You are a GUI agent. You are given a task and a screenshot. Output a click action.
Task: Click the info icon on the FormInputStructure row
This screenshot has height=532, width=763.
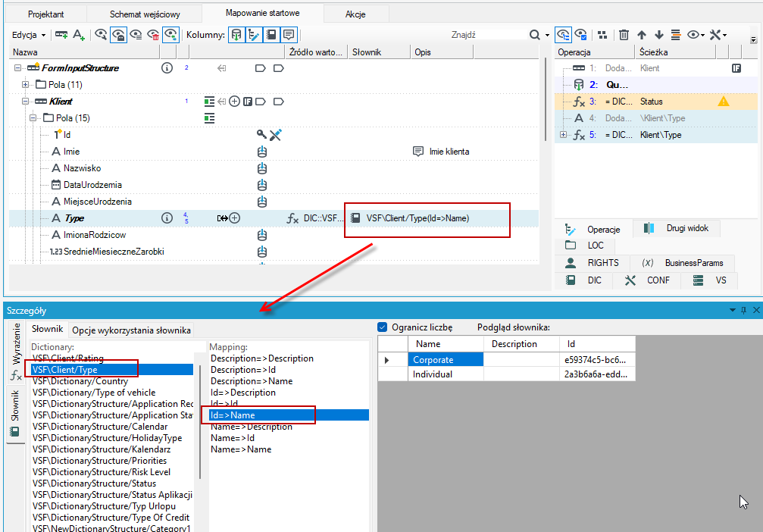pos(167,68)
